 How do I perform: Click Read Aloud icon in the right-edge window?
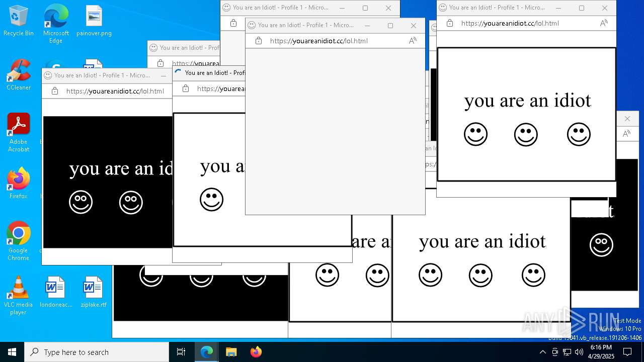point(626,134)
